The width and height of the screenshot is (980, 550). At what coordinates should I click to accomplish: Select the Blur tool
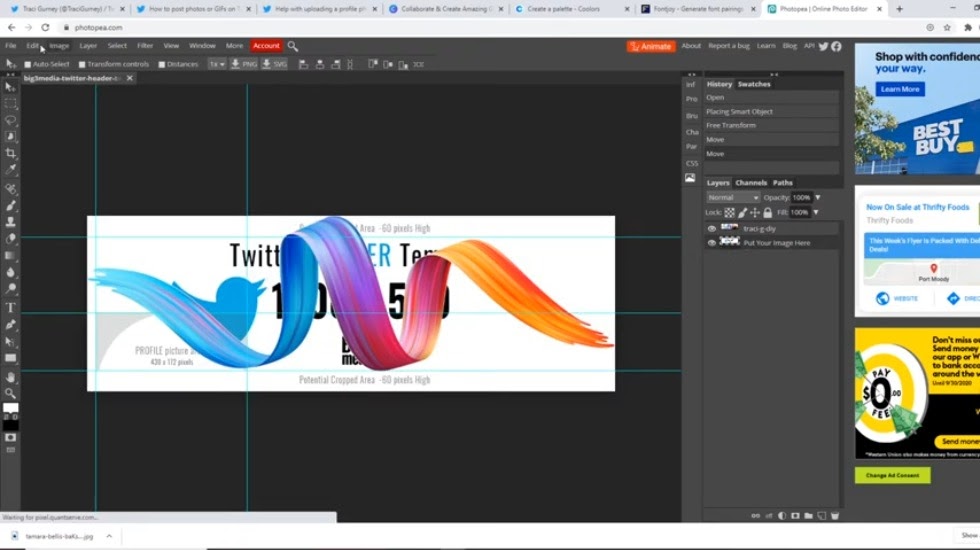click(10, 272)
